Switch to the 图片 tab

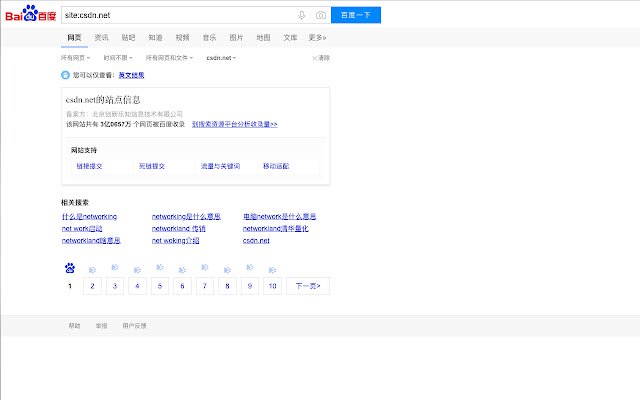click(236, 38)
